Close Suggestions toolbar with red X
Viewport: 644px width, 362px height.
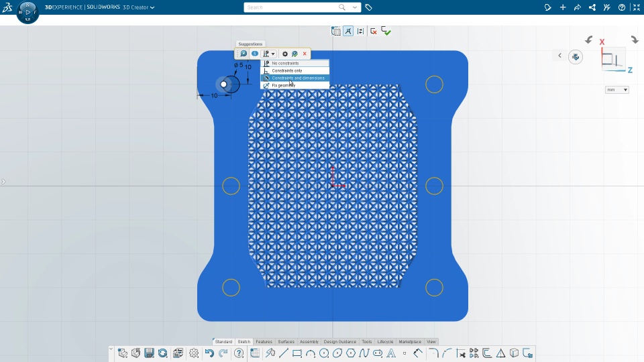coord(305,54)
